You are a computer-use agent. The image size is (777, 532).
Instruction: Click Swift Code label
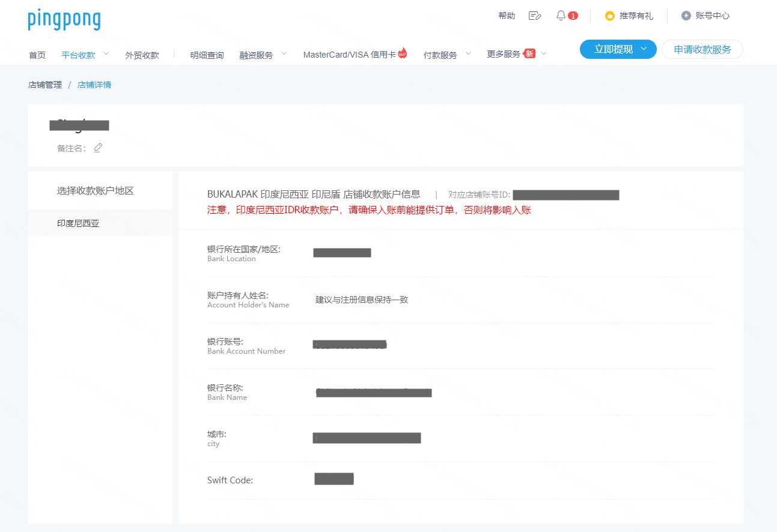[230, 480]
